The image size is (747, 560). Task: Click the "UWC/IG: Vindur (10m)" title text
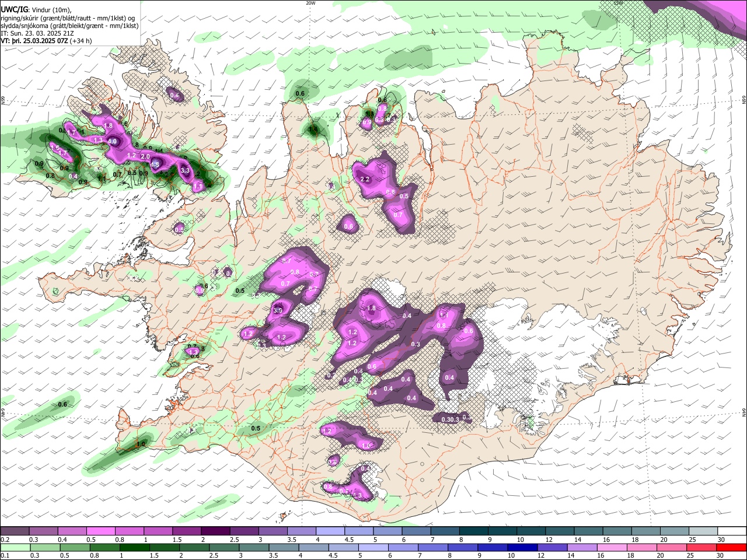(36, 9)
